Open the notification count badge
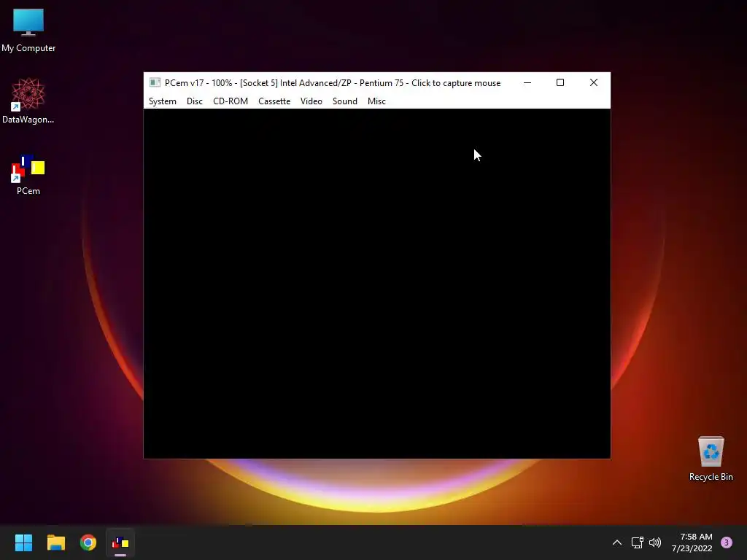This screenshot has height=560, width=747. (727, 542)
